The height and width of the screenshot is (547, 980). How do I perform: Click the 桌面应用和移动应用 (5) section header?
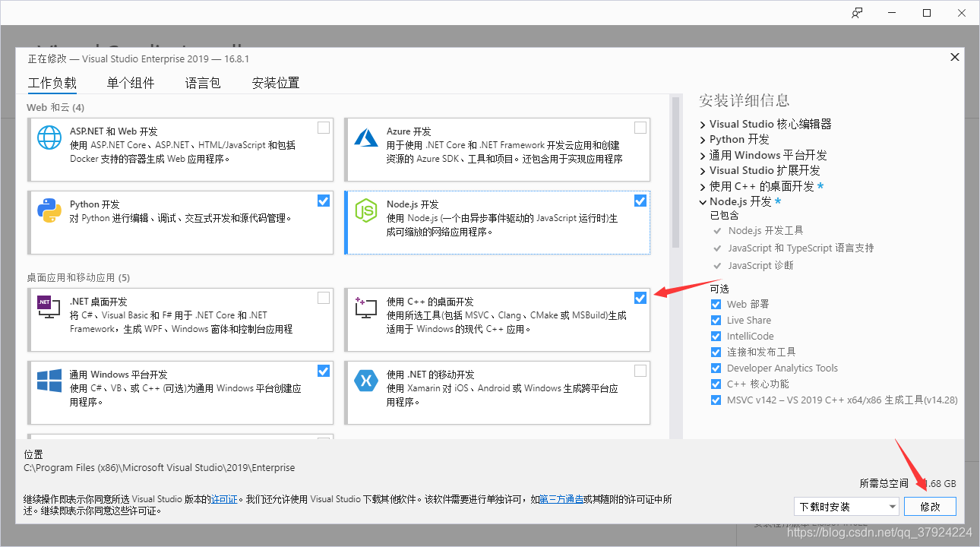click(x=78, y=277)
